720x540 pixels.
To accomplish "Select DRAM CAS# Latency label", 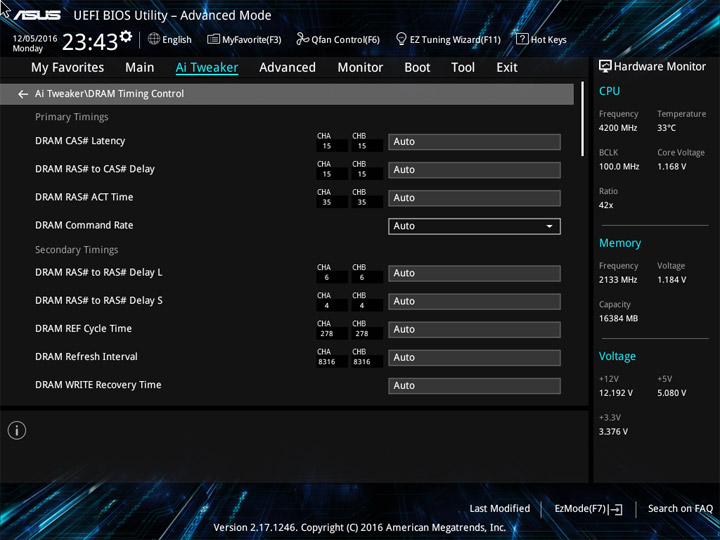I will click(80, 141).
